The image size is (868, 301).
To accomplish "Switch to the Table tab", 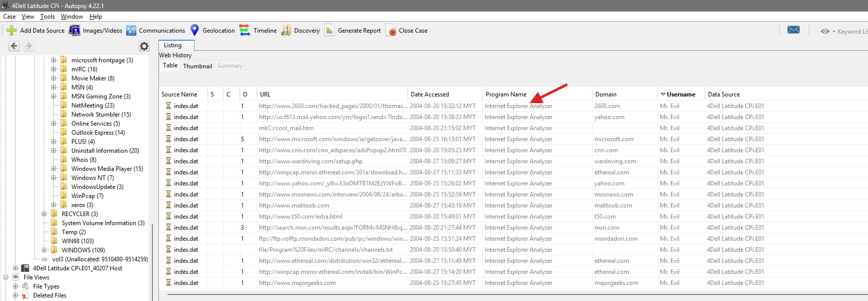I will 170,65.
